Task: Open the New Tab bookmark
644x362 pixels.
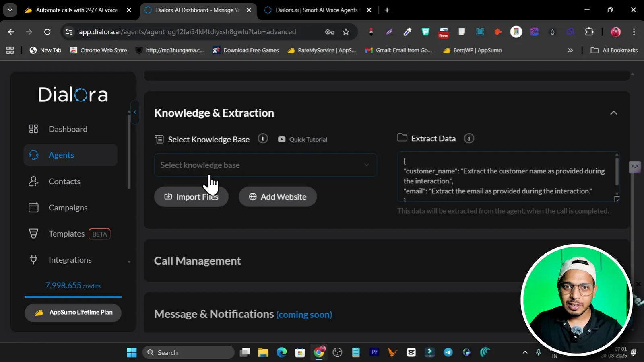Action: pos(45,50)
